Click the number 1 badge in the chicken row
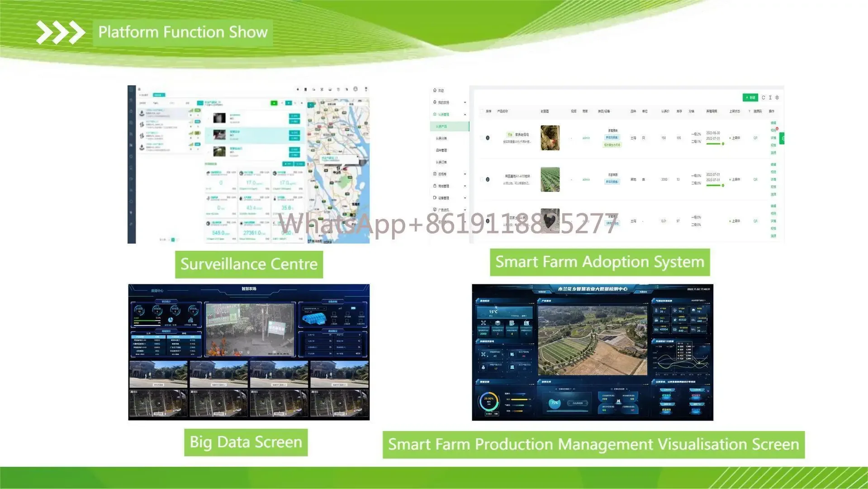Image resolution: width=868 pixels, height=489 pixels. [x=488, y=138]
